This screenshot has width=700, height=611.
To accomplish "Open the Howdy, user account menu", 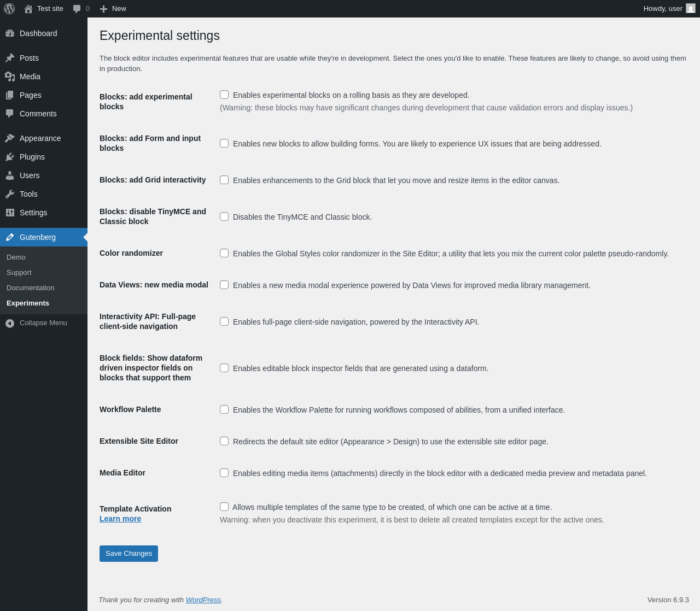I will pyautogui.click(x=662, y=9).
